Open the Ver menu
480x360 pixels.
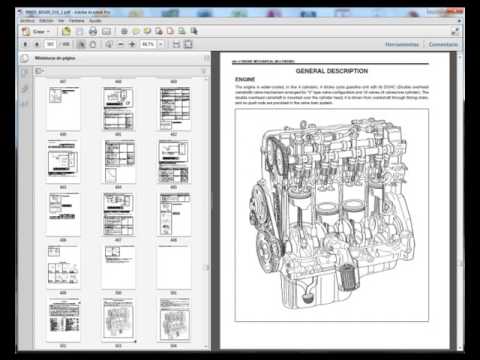(x=61, y=21)
